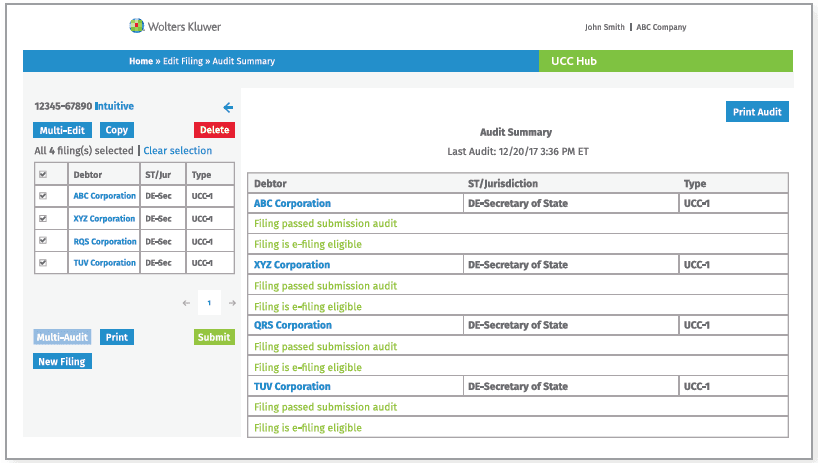This screenshot has width=818, height=463.
Task: Uncheck the ABC Corporation filing checkbox
Action: point(42,196)
